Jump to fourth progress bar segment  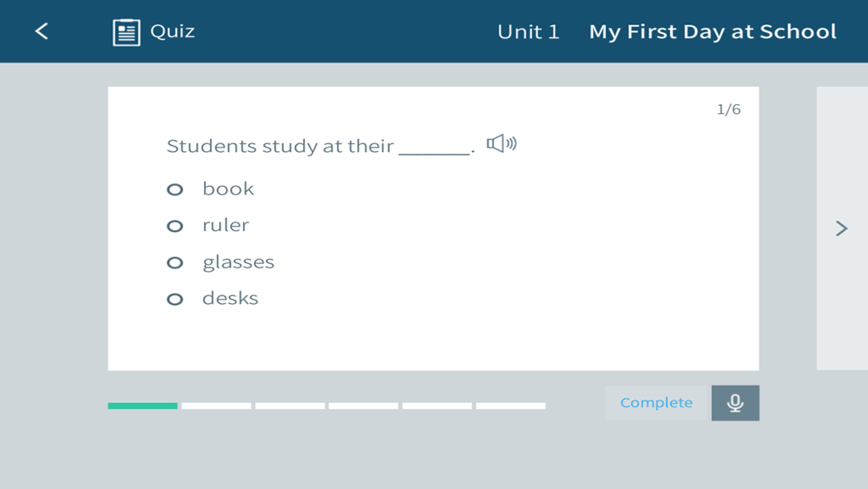(363, 406)
